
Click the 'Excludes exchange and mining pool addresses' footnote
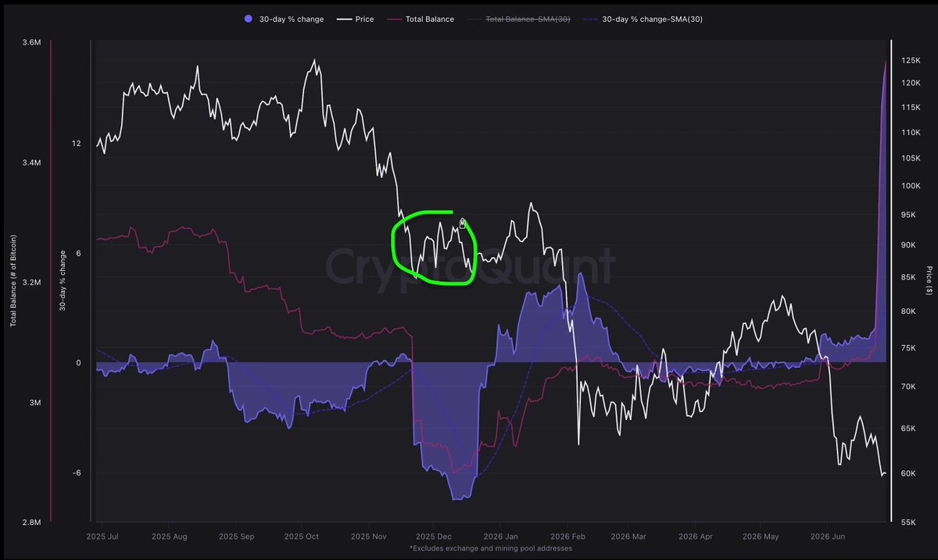[x=490, y=549]
